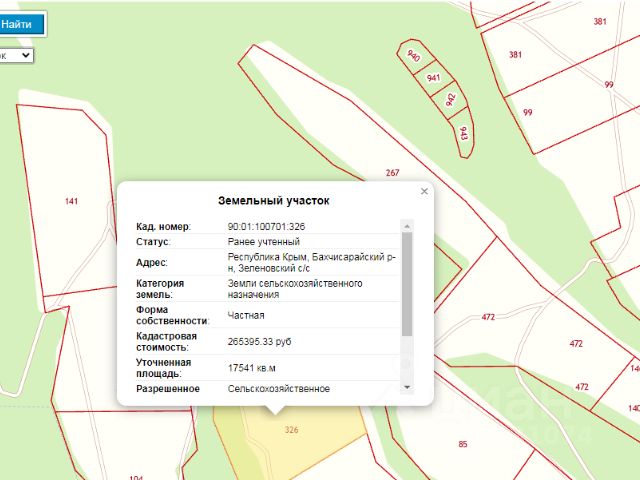The image size is (640, 480).
Task: Select parcel 141 on the map
Action: tap(71, 201)
